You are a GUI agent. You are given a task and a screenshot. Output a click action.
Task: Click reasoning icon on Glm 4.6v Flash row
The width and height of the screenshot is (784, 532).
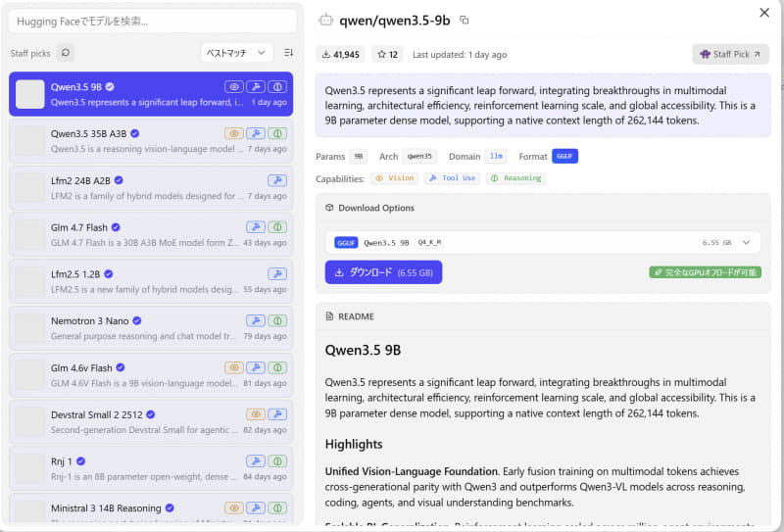coord(277,367)
